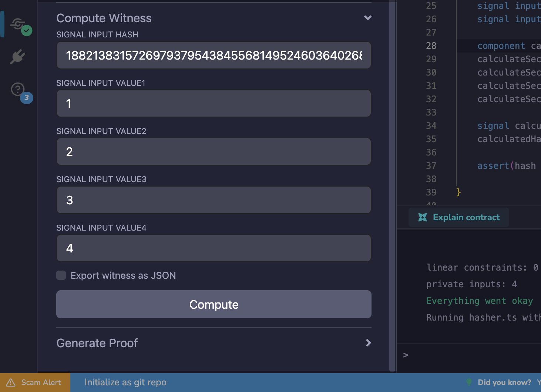Click line number 37 in editor
The height and width of the screenshot is (392, 541).
coord(431,165)
